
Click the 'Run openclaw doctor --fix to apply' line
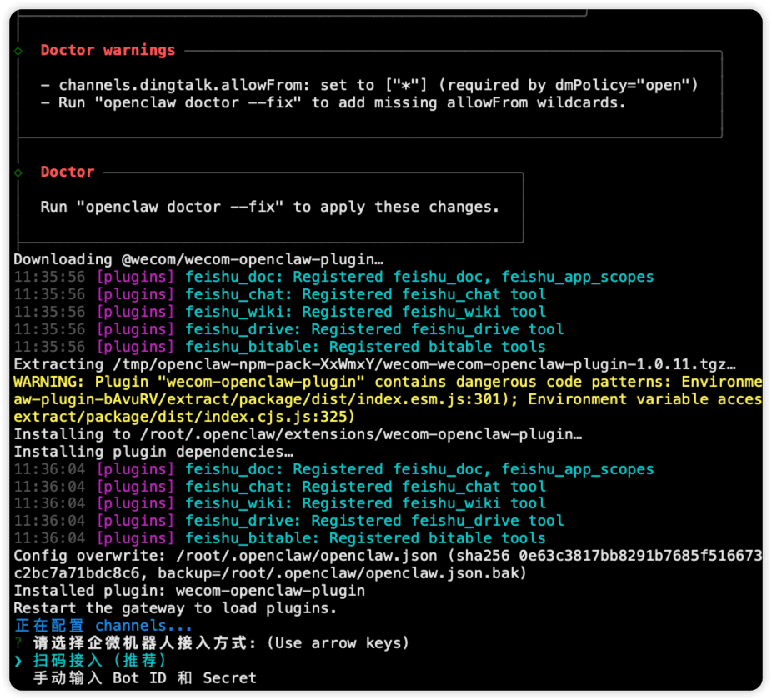270,207
